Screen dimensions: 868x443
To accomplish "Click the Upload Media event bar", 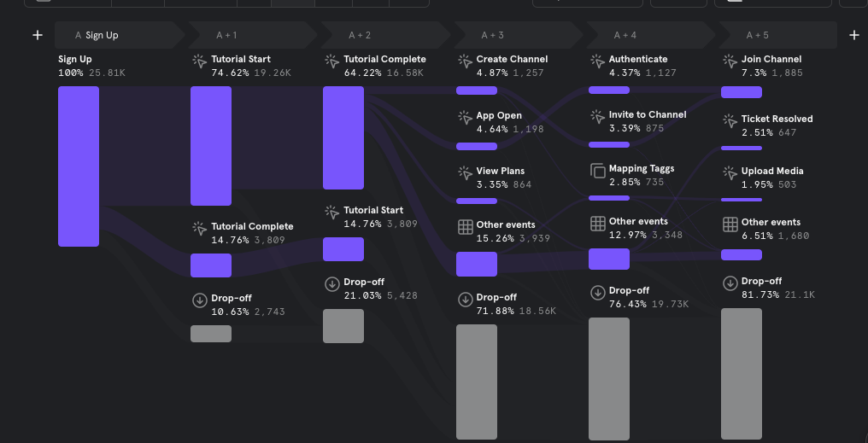I will click(742, 200).
